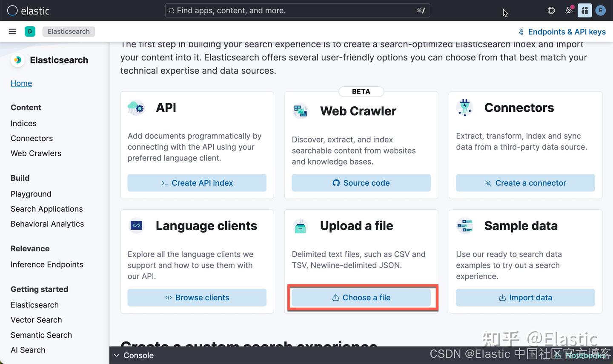The width and height of the screenshot is (613, 364).
Task: Open the D deployment icon next to menu
Action: (x=30, y=31)
